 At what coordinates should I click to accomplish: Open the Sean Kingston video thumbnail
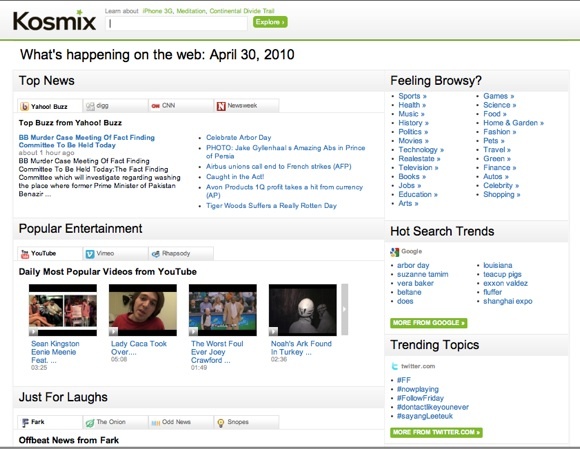click(63, 310)
